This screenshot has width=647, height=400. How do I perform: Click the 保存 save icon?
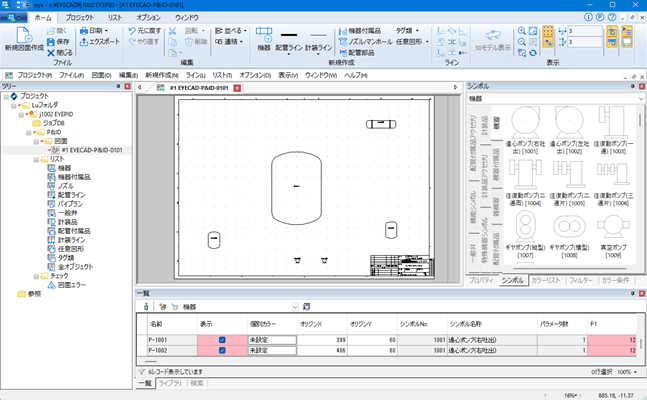[50, 42]
